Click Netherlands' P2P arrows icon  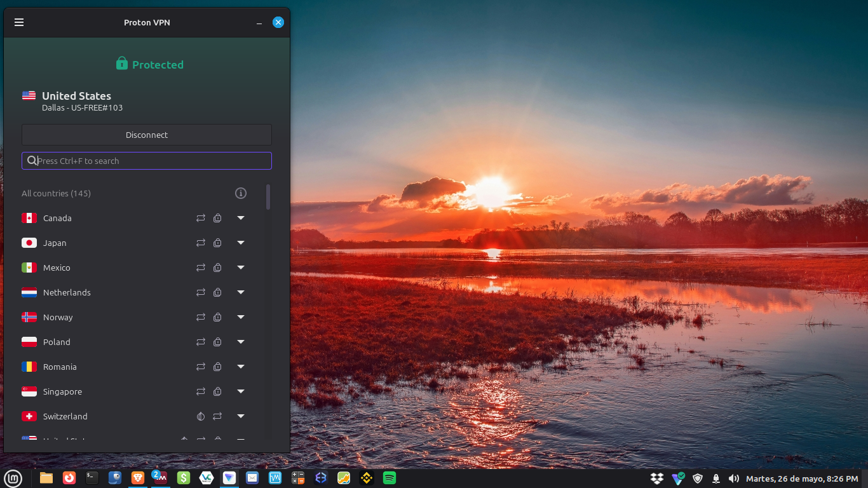point(201,292)
